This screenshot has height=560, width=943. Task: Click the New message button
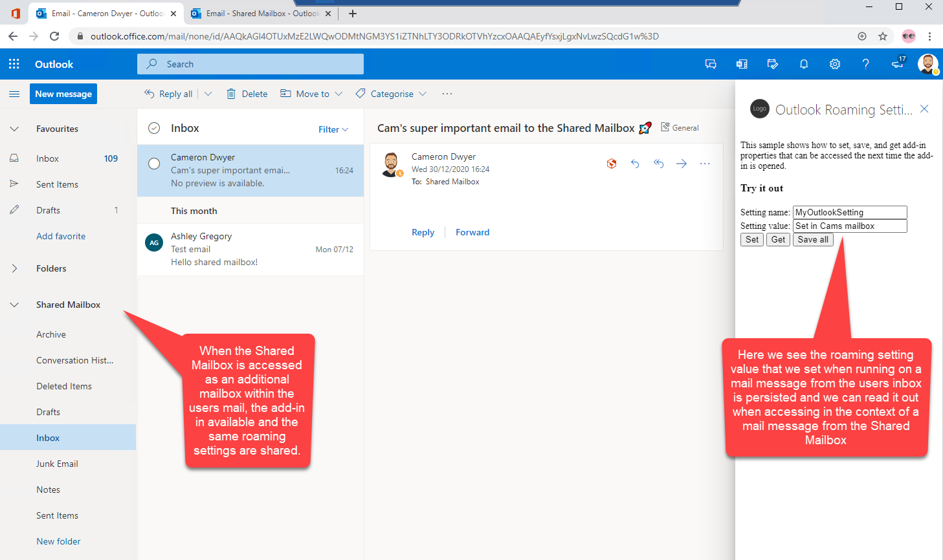(63, 94)
